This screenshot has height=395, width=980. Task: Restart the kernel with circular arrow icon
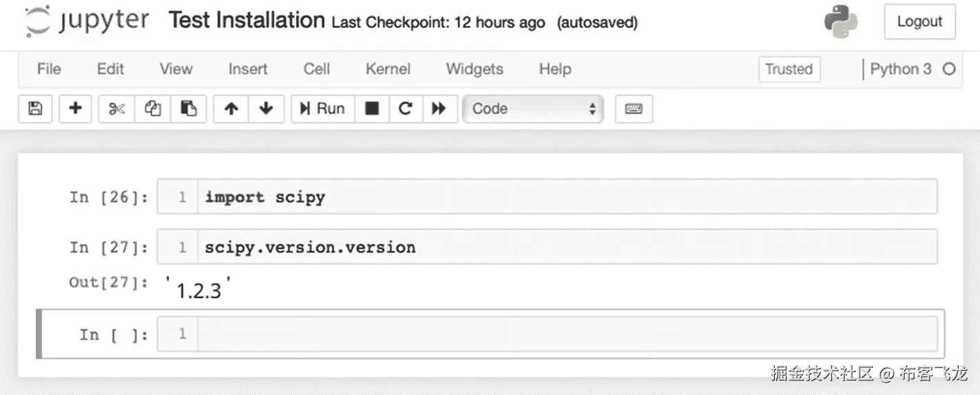coord(406,109)
